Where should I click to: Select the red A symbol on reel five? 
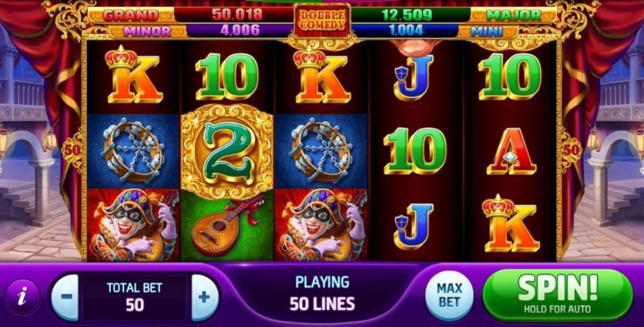coord(511,152)
